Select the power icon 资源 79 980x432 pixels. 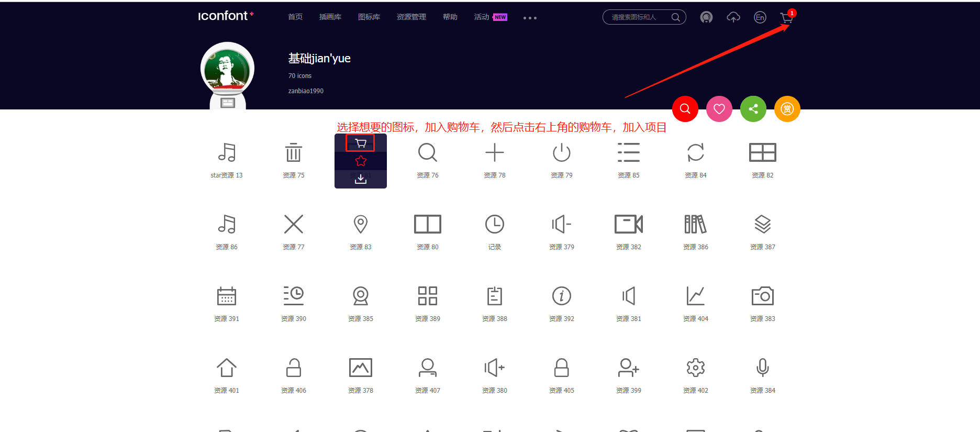562,152
